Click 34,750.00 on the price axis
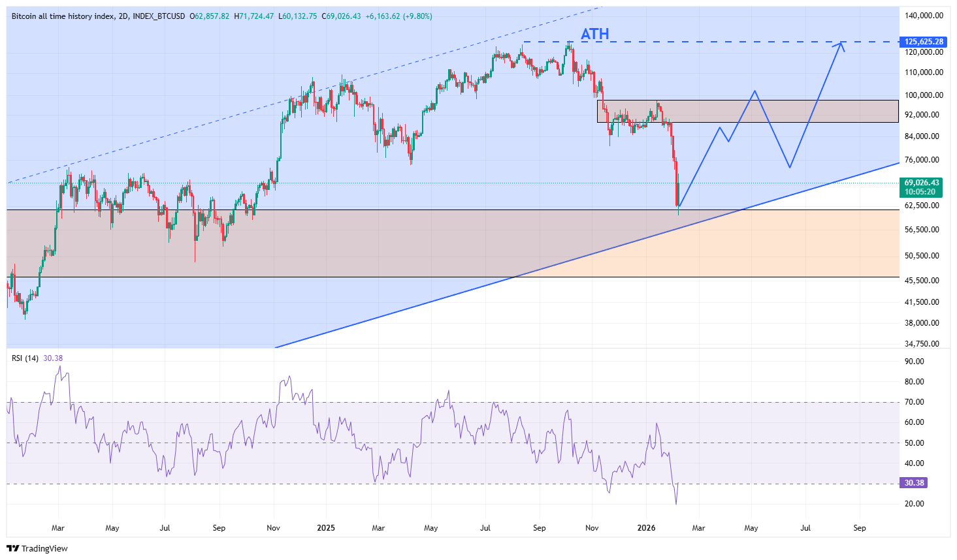Viewport: 957px width, 560px height. pyautogui.click(x=923, y=343)
